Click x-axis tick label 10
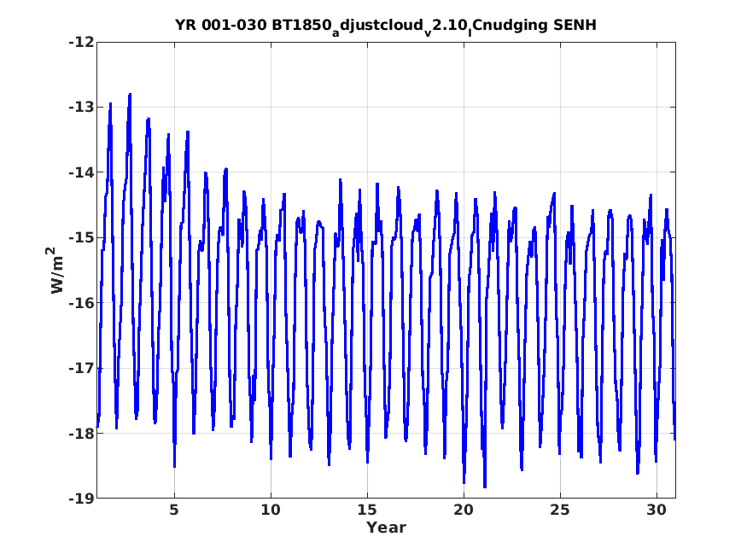The image size is (747, 560). click(x=271, y=510)
